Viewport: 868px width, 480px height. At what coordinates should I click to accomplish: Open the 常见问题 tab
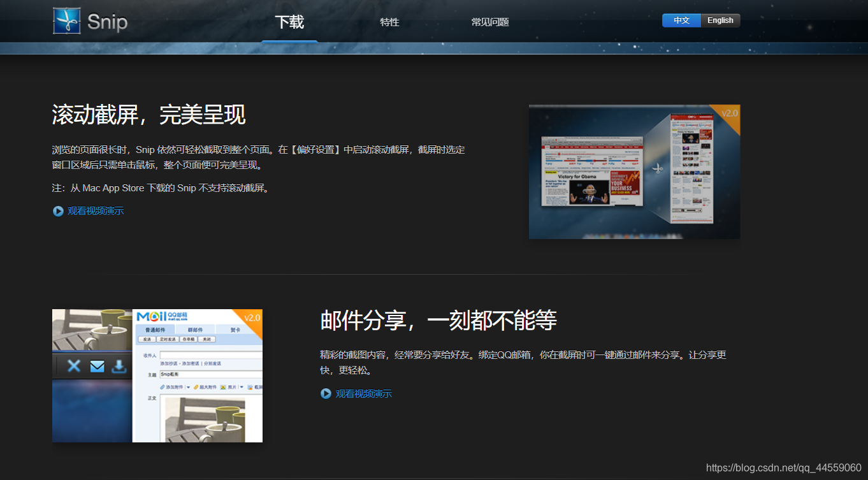[x=490, y=22]
